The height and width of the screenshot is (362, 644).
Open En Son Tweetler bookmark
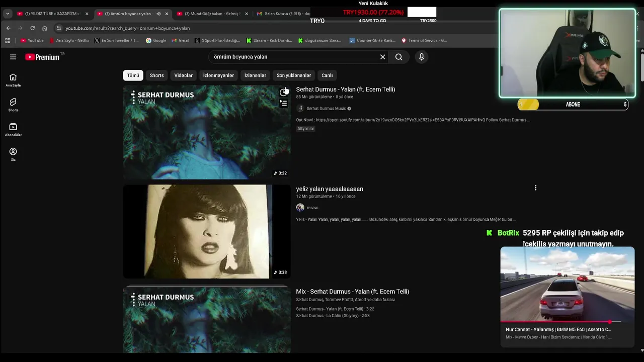[x=116, y=40]
